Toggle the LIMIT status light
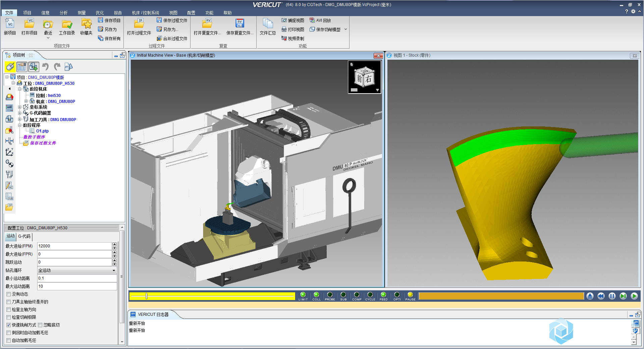 [303, 295]
